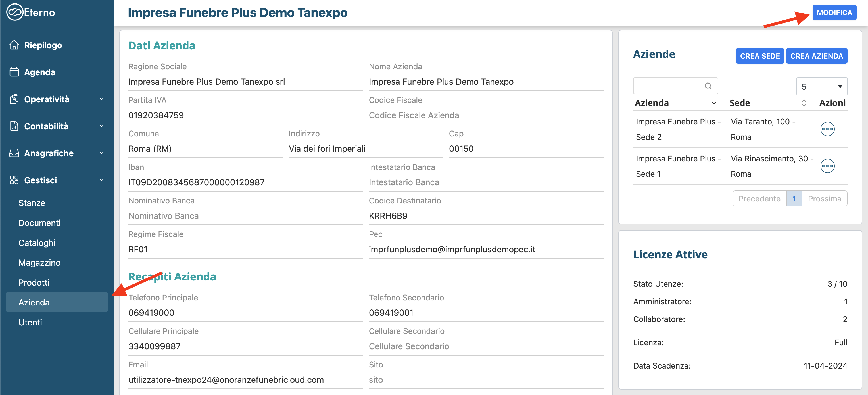Click the Eterno logo icon
The image size is (868, 395).
click(15, 13)
